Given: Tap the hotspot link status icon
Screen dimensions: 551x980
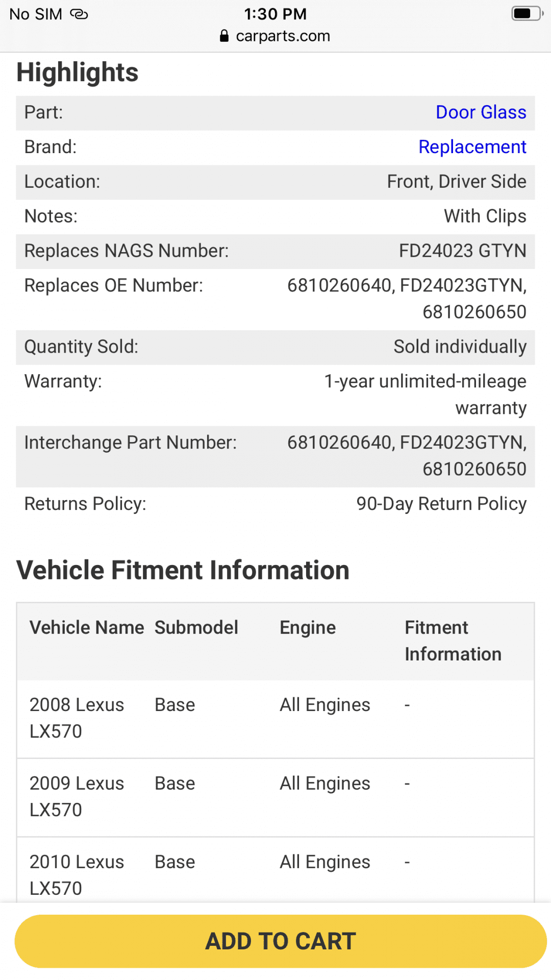Looking at the screenshot, I should point(79,14).
